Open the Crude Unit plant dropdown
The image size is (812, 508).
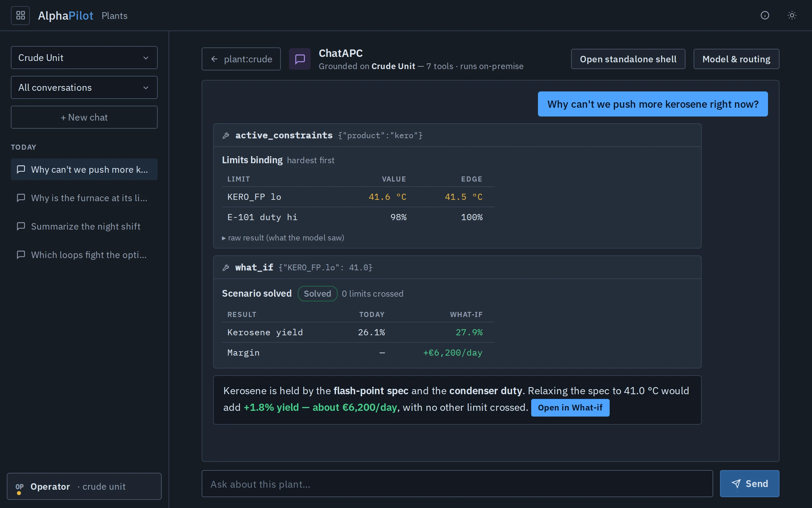(x=84, y=58)
